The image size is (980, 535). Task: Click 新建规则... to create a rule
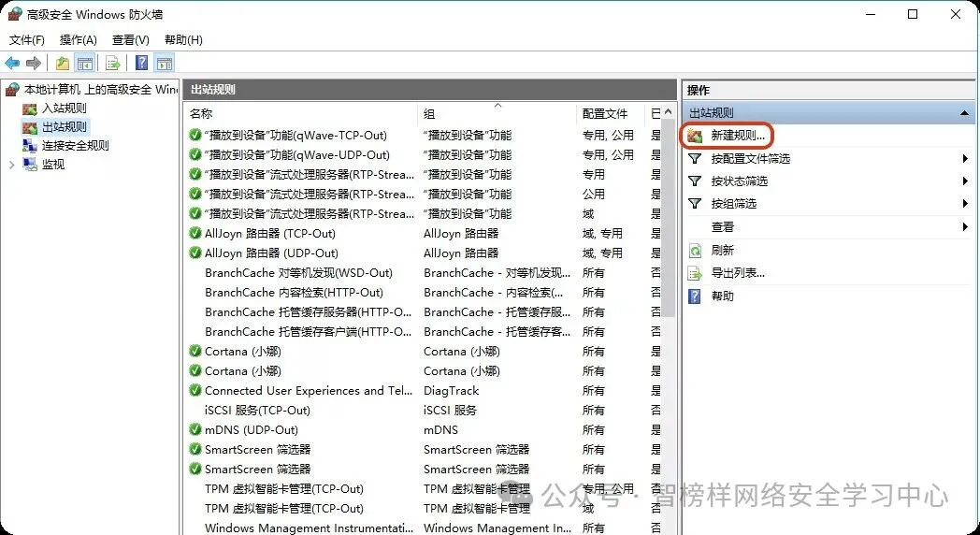738,136
